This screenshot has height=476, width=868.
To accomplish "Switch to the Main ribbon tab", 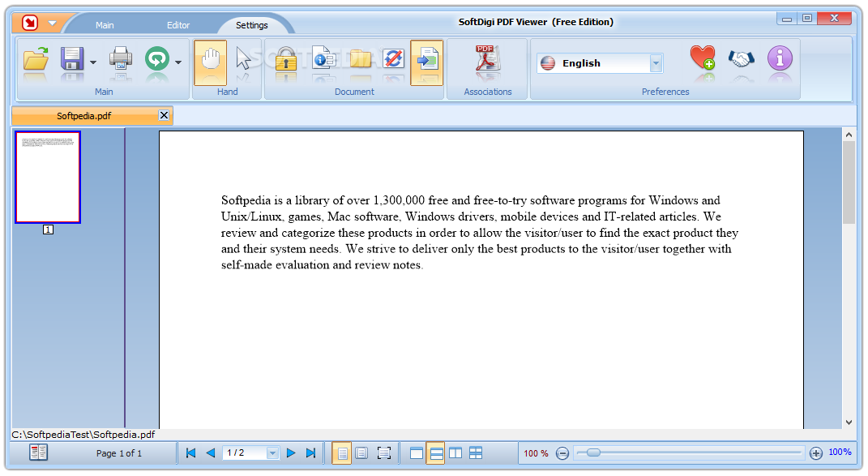I will (104, 25).
